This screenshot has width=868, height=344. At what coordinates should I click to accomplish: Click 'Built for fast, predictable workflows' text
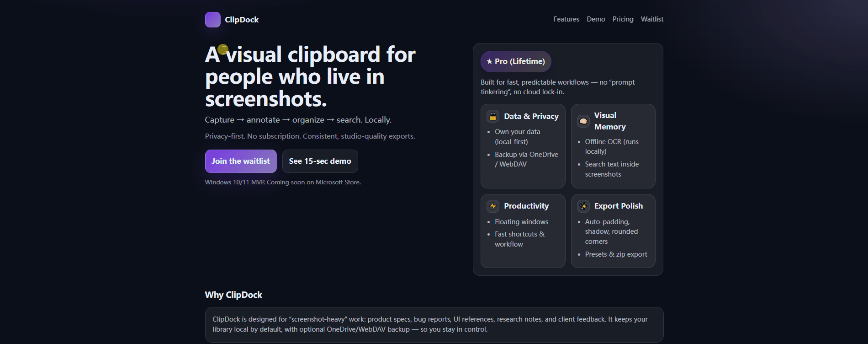pos(557,87)
